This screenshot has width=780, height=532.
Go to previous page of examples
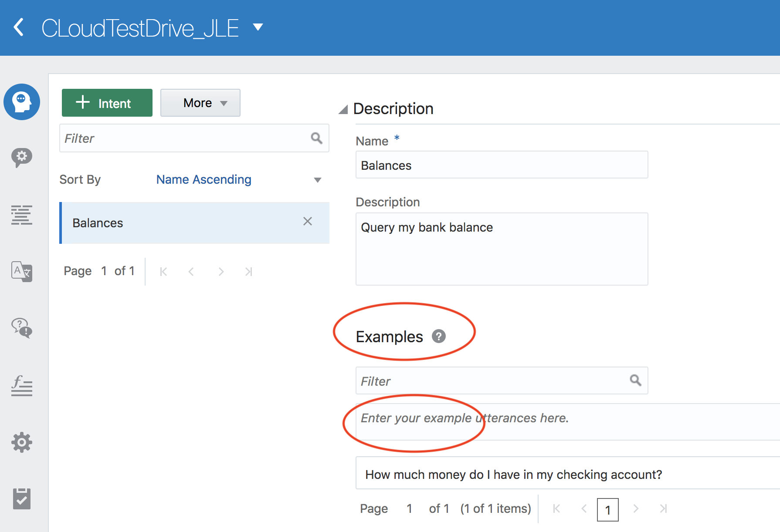pyautogui.click(x=584, y=508)
